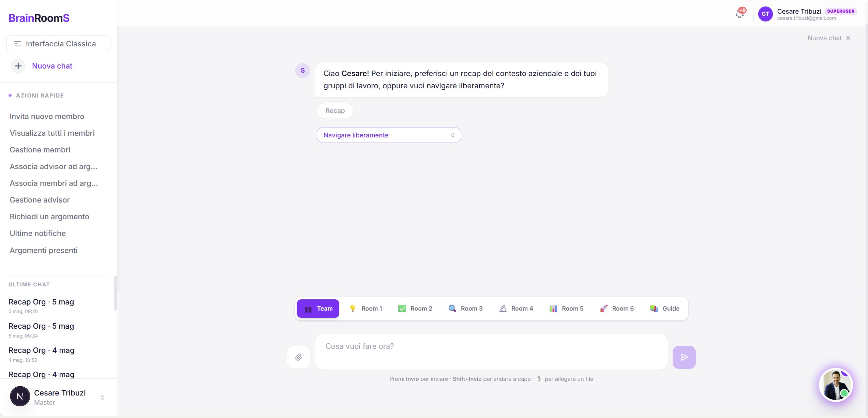Open Argomenti presenti
This screenshot has height=418, width=868.
pos(44,250)
